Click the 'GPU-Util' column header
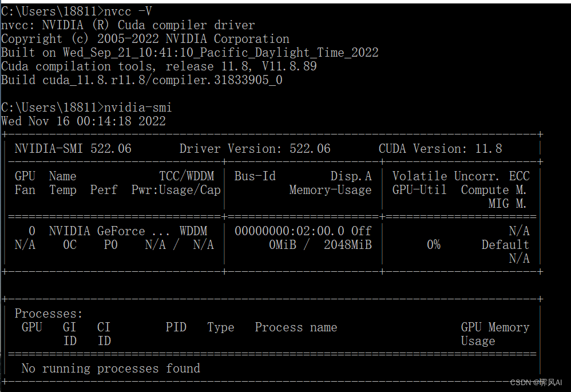Screen dimensions: 571x392 [x=419, y=190]
